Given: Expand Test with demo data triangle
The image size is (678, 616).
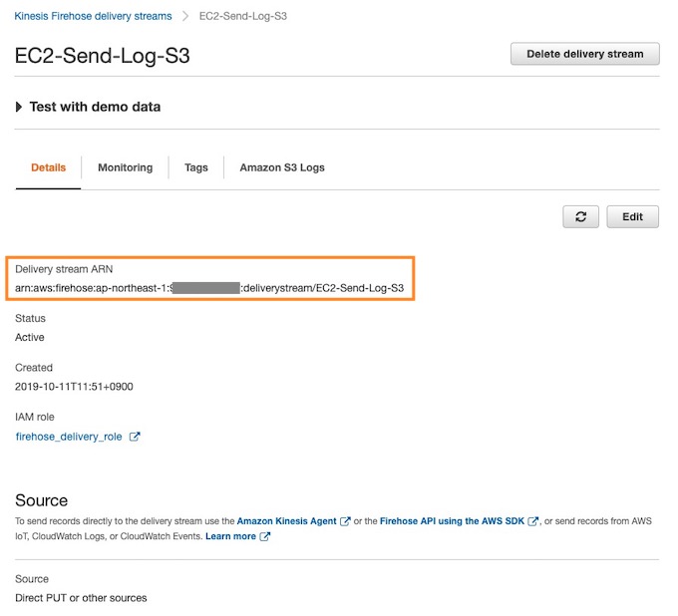Looking at the screenshot, I should coord(19,107).
